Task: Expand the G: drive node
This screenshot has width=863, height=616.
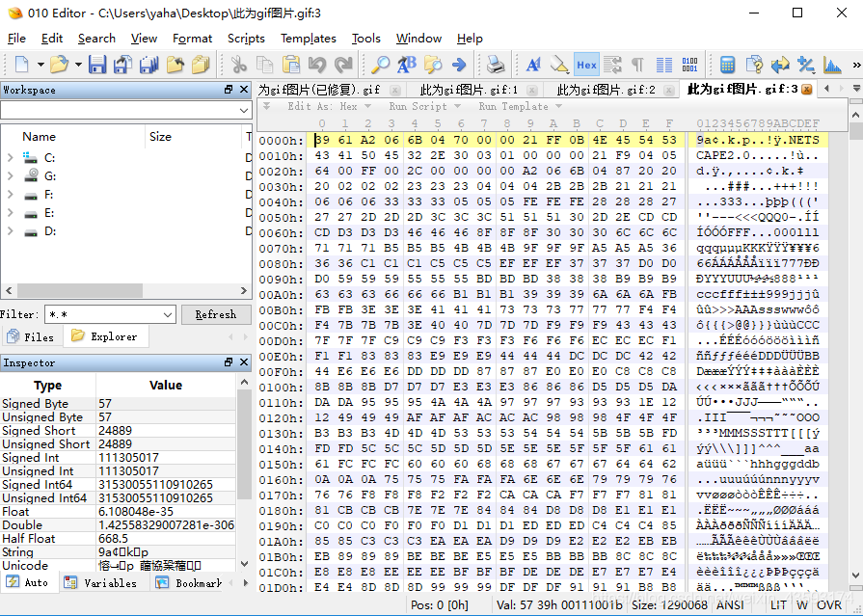Action: 10,176
